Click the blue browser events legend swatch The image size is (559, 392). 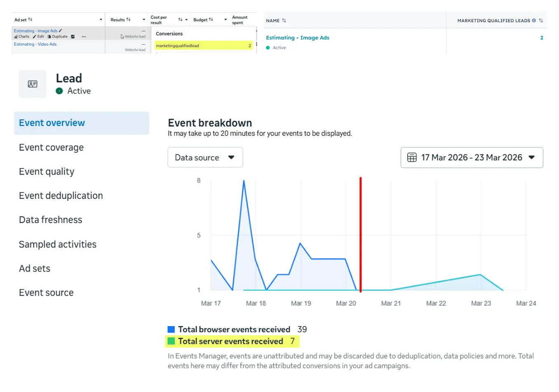(x=171, y=329)
